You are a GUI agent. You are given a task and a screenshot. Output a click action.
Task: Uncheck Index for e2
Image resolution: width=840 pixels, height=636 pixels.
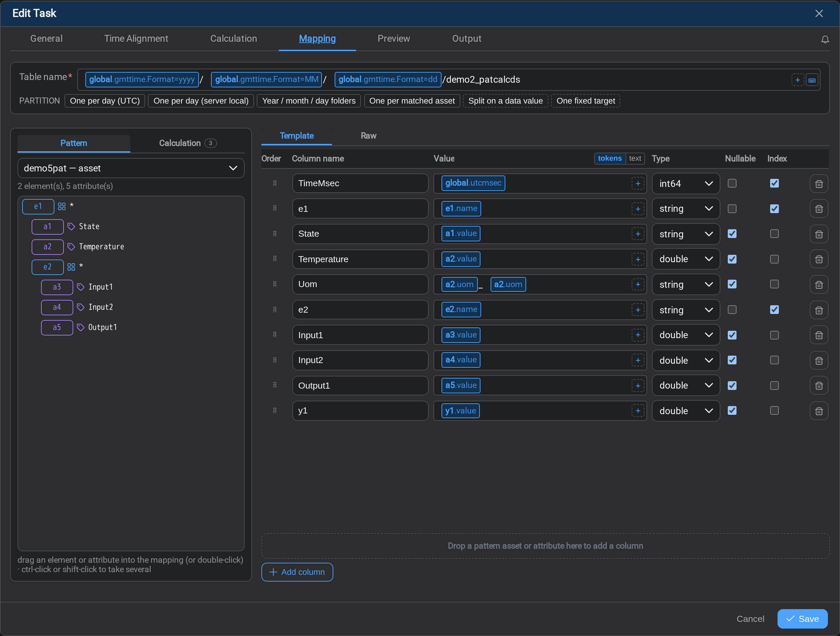(x=774, y=310)
